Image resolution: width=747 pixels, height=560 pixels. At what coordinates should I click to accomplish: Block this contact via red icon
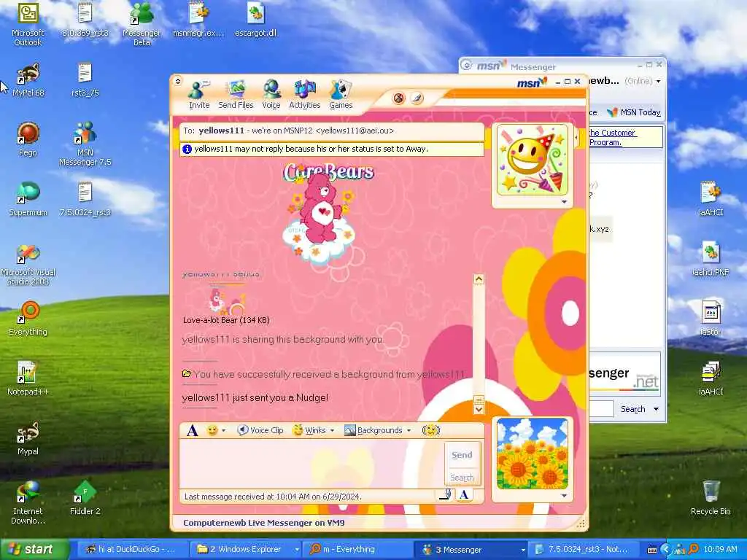click(x=399, y=98)
